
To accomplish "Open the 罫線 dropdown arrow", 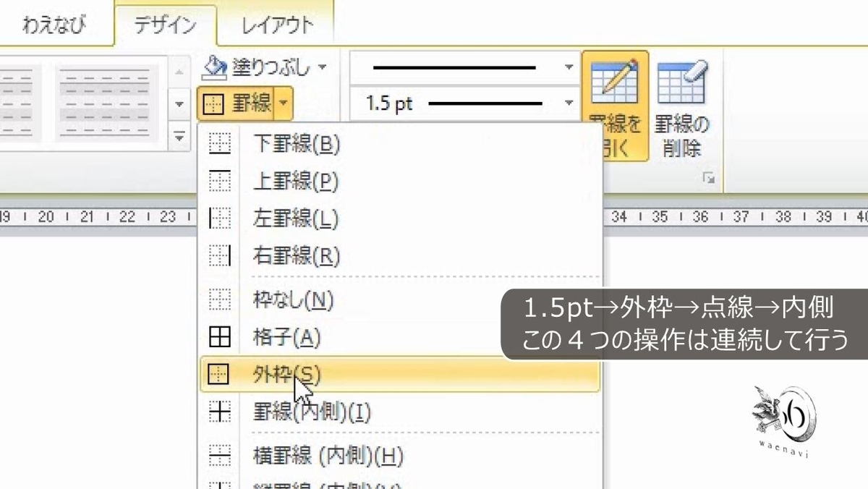I will (283, 105).
